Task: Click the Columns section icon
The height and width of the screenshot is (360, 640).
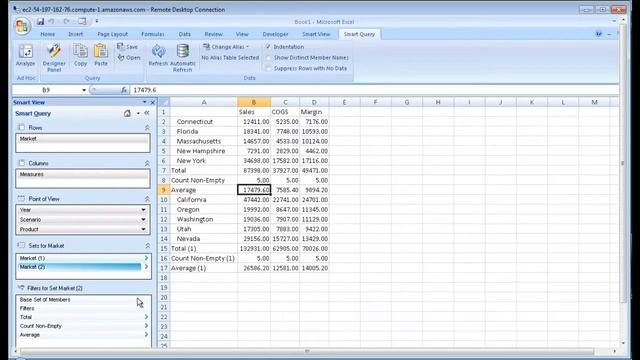Action: tap(21, 163)
